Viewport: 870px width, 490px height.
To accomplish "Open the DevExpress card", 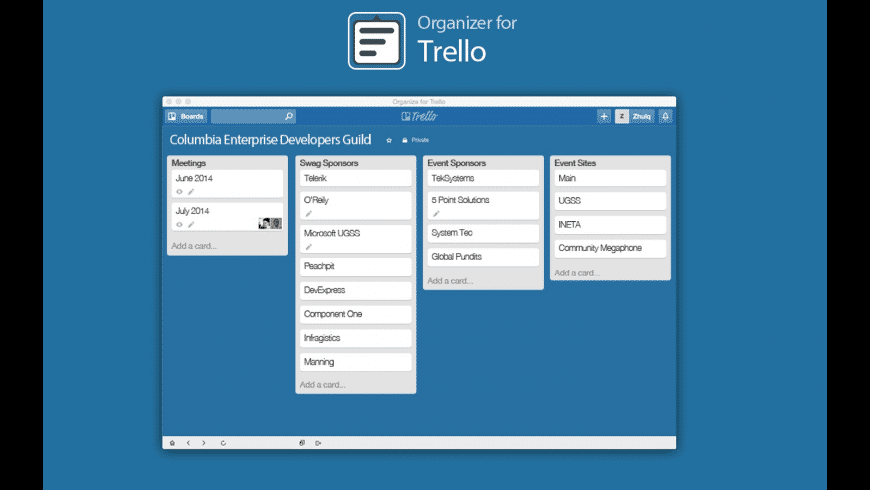I will point(356,290).
